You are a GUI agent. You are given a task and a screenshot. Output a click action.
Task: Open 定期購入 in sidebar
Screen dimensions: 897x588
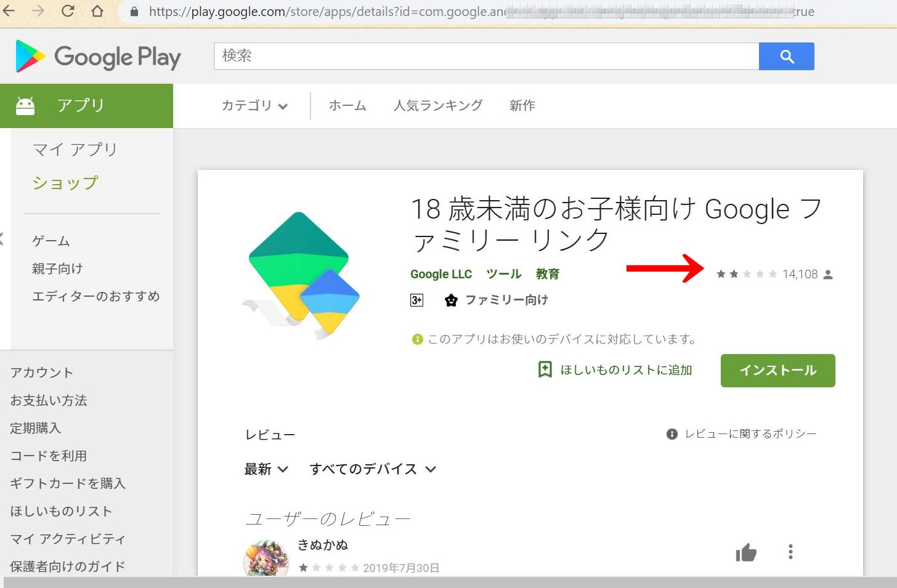pos(36,428)
